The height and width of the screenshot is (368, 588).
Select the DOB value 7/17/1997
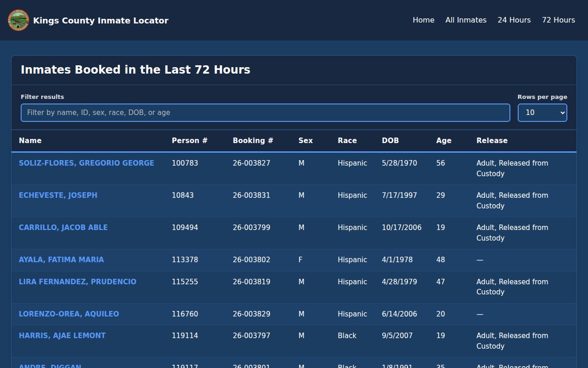(x=399, y=195)
